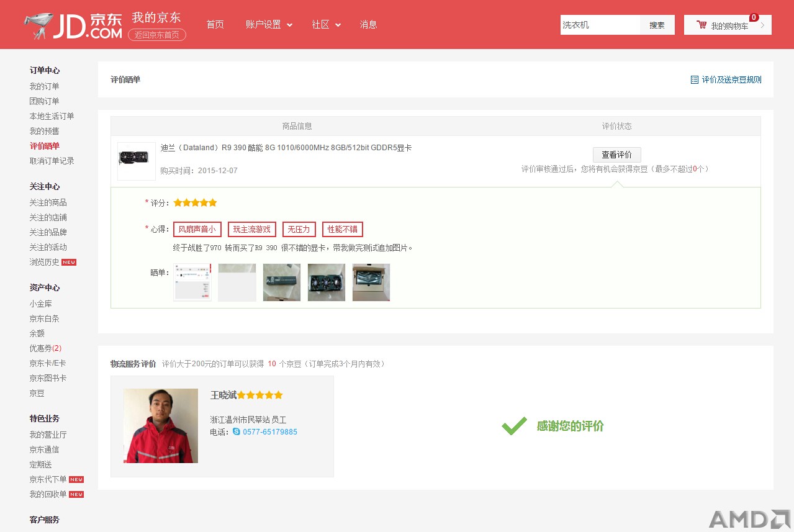Click courier name 王晓斌
The height and width of the screenshot is (532, 794).
(223, 395)
